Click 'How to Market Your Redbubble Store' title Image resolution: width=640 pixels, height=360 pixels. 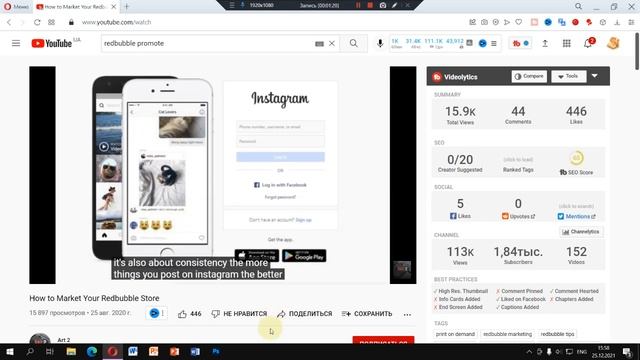click(94, 298)
